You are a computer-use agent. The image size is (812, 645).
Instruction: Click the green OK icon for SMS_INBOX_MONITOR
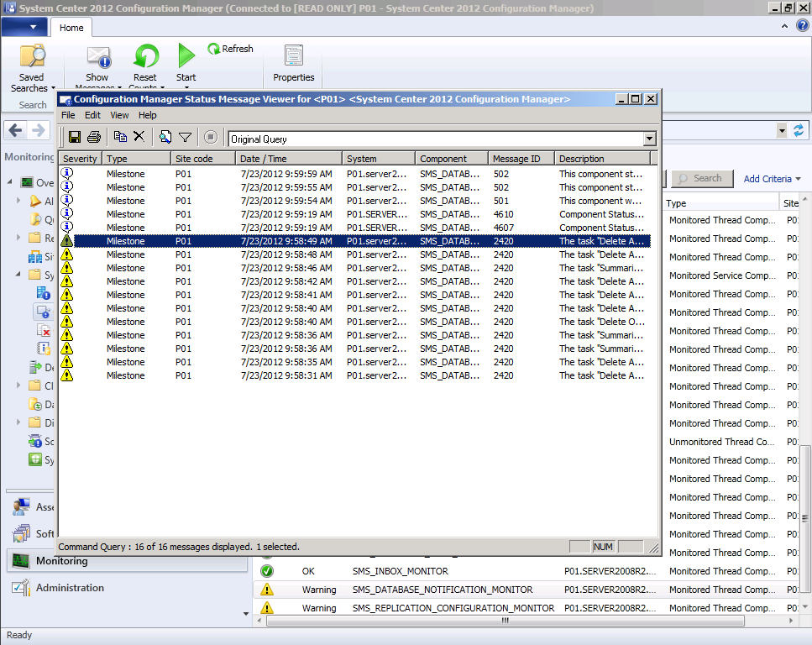[267, 571]
